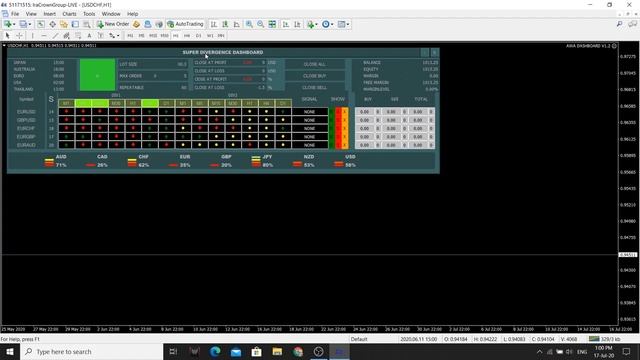Viewport: 640px width, 360px height.
Task: Switch to line chart display
Action: tap(236, 24)
